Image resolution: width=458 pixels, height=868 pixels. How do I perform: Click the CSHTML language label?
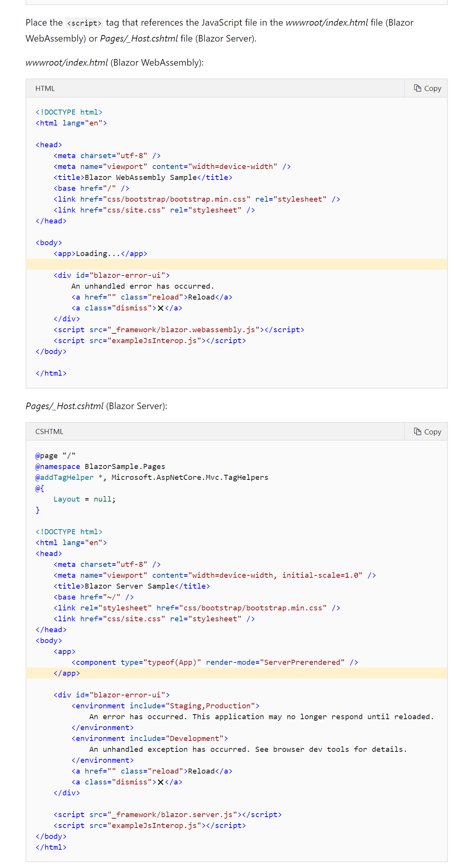[x=49, y=432]
